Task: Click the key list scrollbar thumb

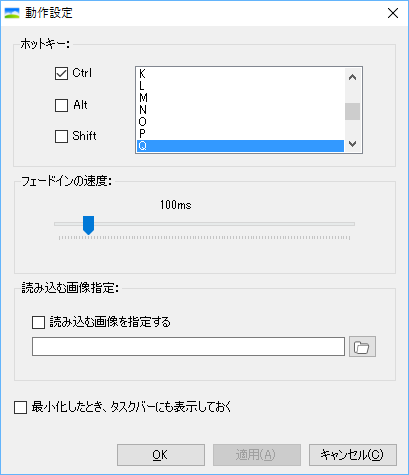Action: 352,111
